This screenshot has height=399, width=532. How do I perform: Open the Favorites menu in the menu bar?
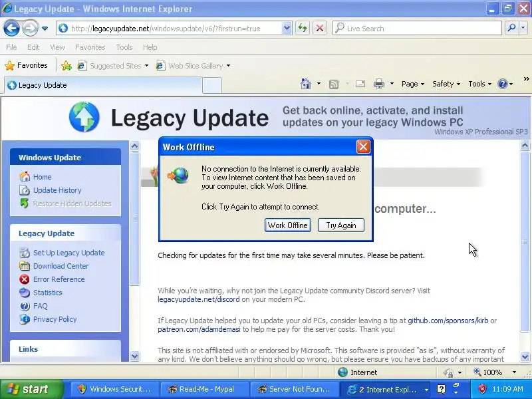(90, 47)
